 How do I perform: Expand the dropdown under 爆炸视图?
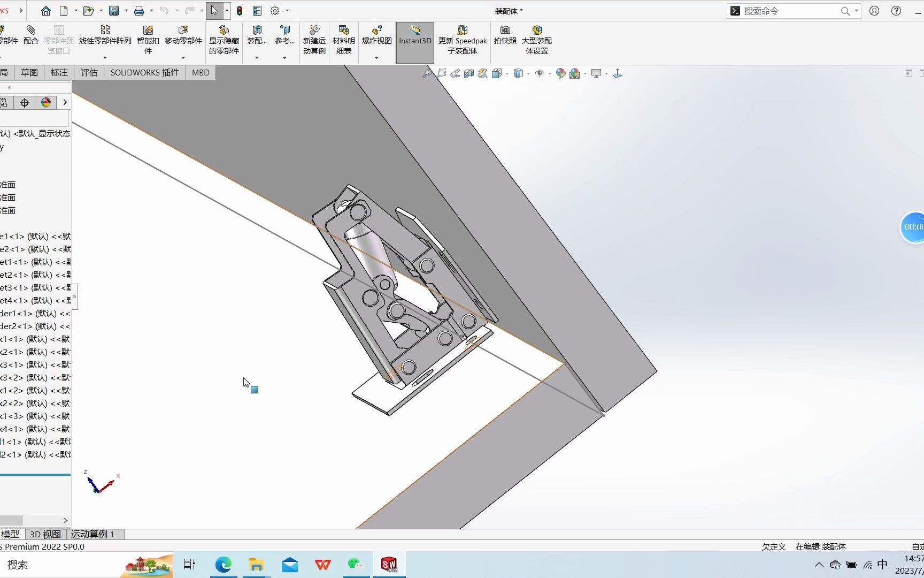[376, 58]
